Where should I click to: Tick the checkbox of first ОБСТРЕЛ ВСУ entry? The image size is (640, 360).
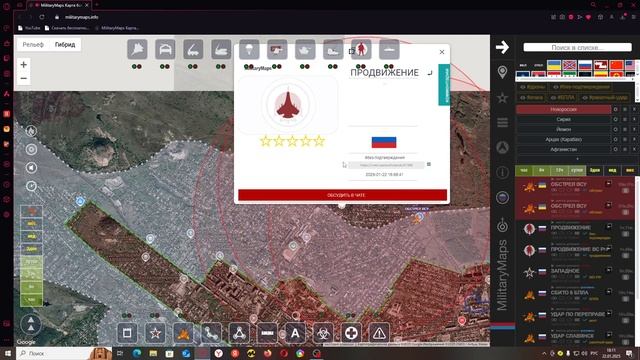(626, 191)
